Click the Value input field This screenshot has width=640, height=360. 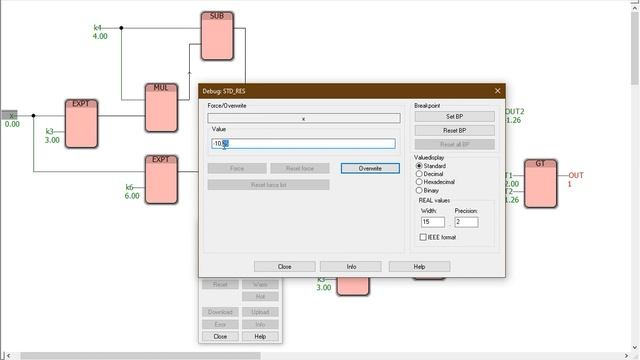[x=303, y=143]
